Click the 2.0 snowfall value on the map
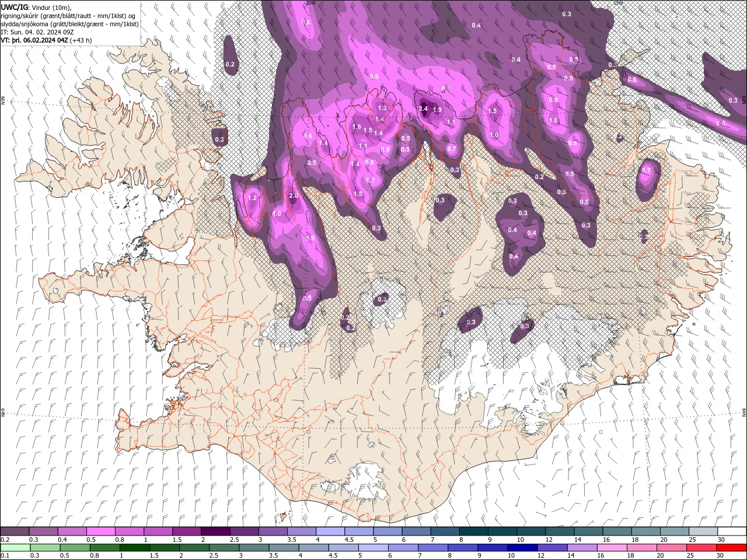This screenshot has height=560, width=747. (x=294, y=196)
